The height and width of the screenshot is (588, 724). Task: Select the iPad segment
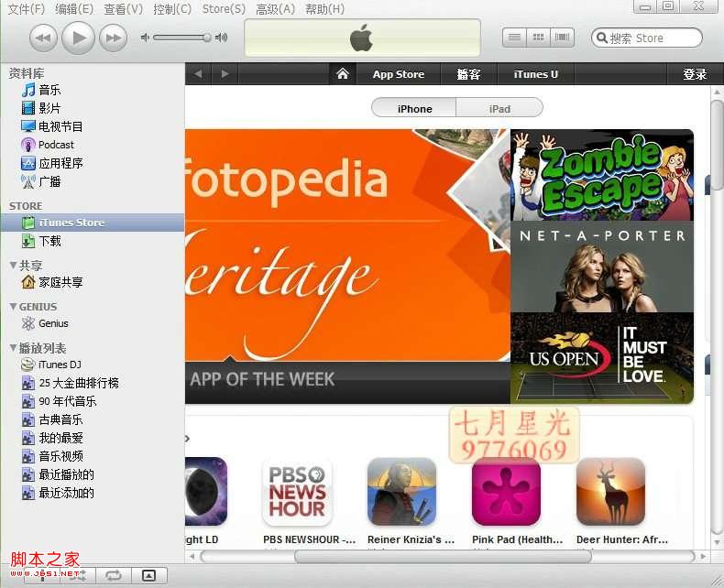(499, 109)
